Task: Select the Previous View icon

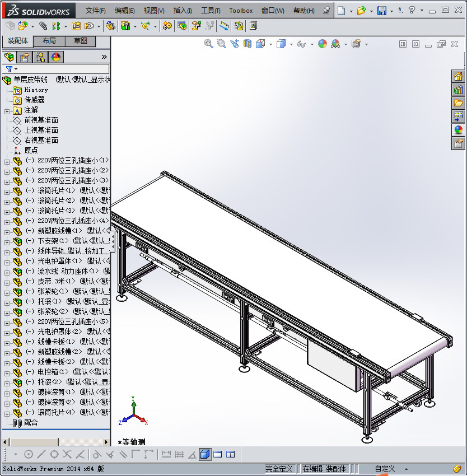Action: pos(235,44)
